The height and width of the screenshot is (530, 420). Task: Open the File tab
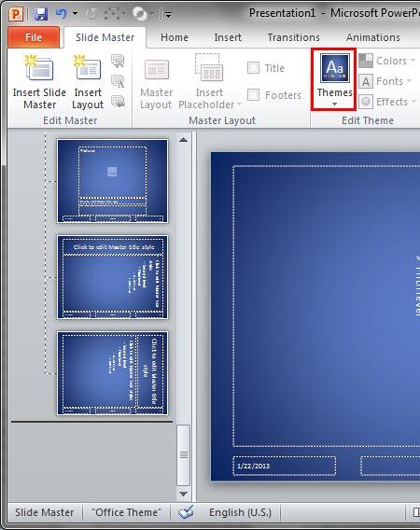pos(34,37)
